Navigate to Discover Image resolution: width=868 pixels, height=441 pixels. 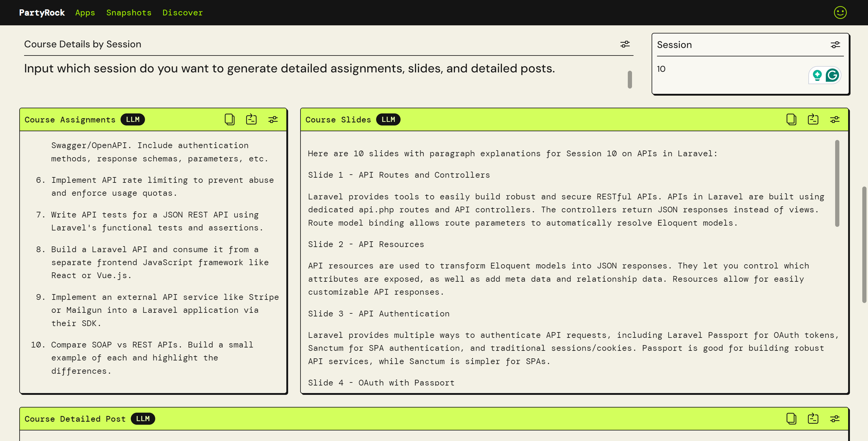click(x=182, y=12)
